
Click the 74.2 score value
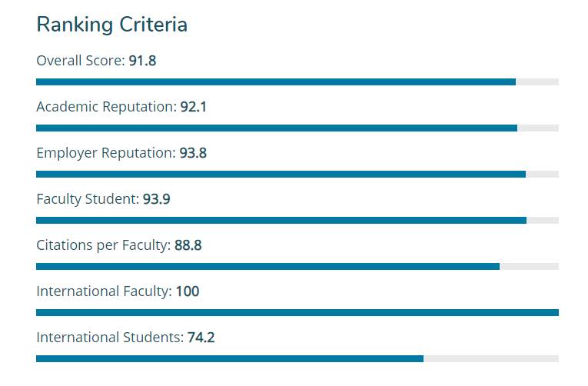tap(201, 338)
